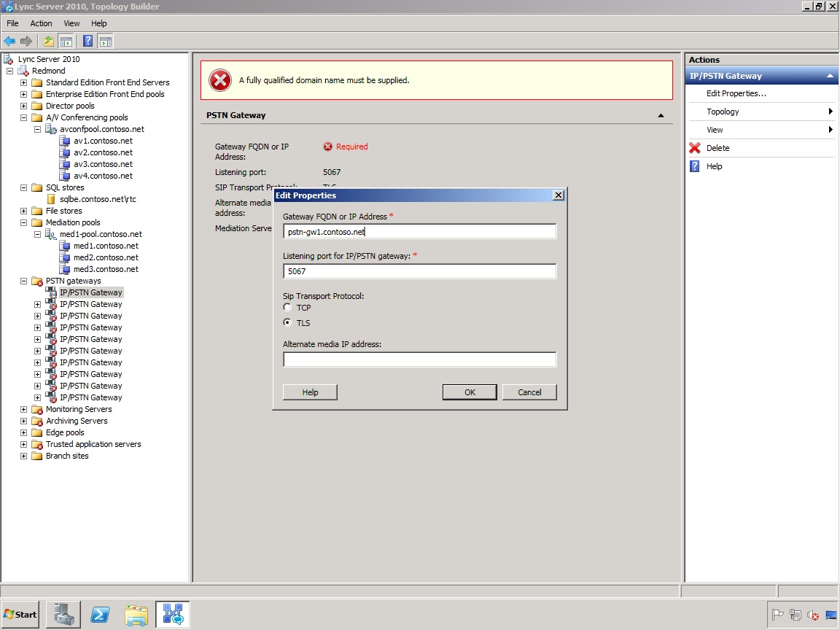The width and height of the screenshot is (840, 630).
Task: Collapse the IP/PSTN Gateway actions header arrow
Action: 830,76
